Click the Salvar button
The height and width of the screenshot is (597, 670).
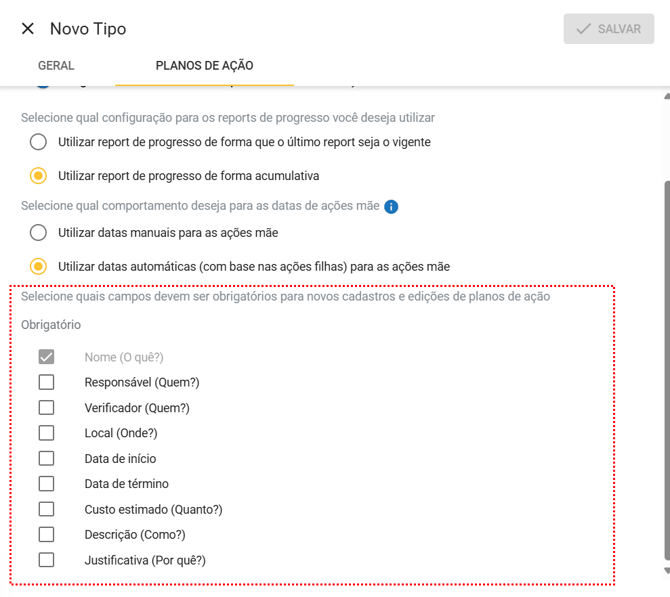[608, 29]
